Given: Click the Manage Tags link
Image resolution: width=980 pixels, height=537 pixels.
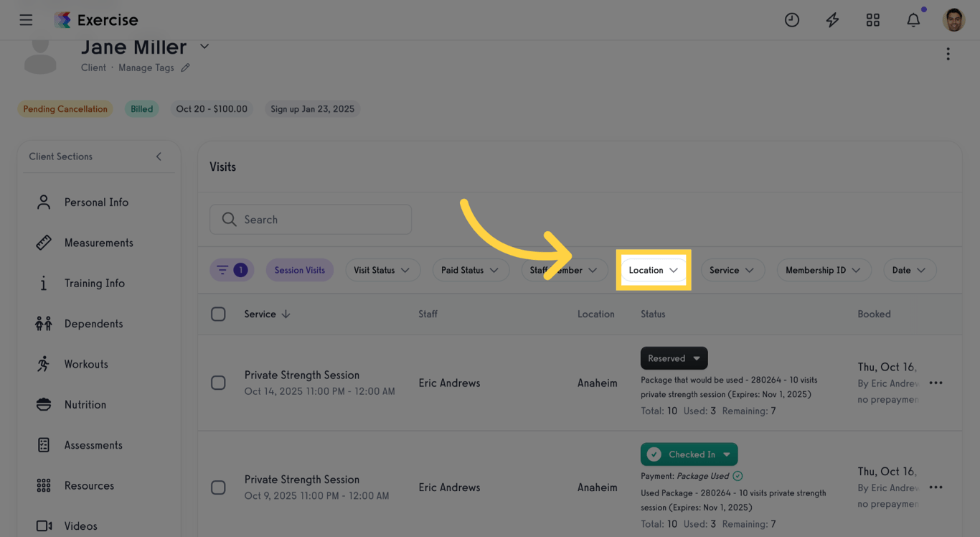Looking at the screenshot, I should 146,67.
